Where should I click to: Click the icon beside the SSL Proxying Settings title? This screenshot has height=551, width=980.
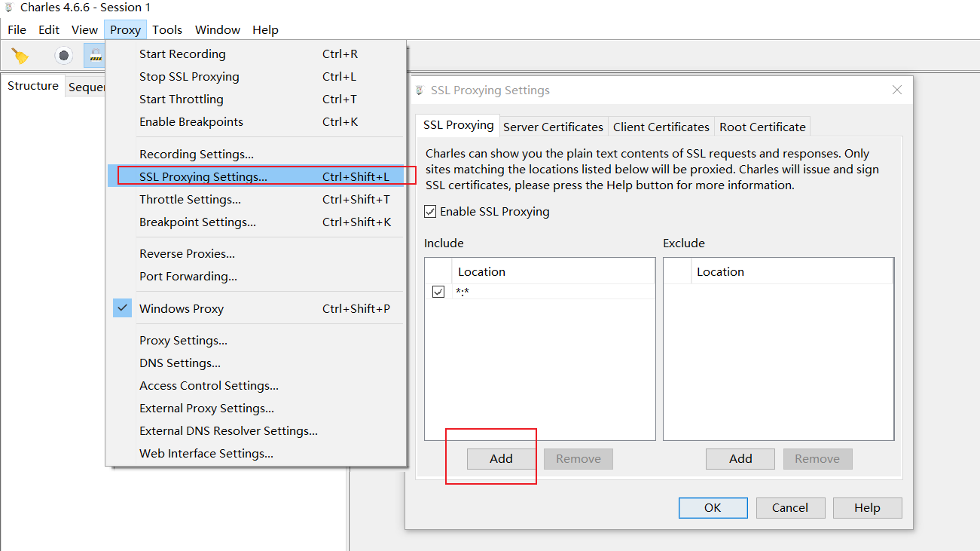420,90
